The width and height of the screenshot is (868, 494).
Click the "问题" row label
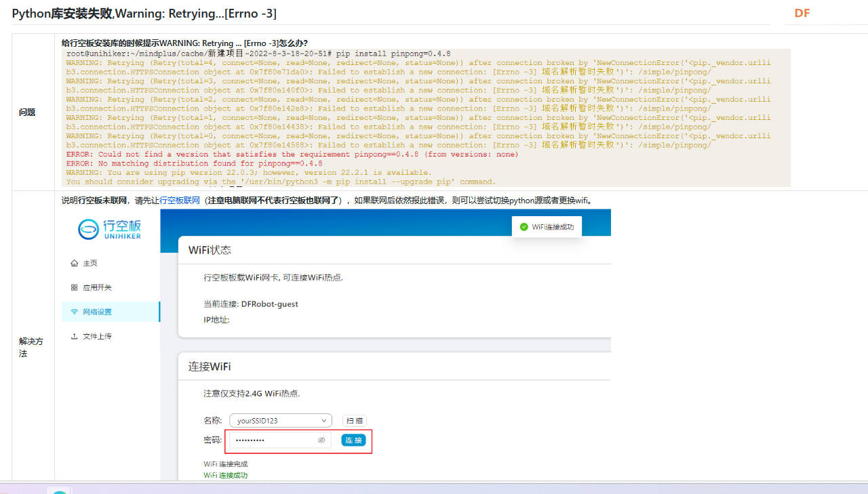[27, 112]
